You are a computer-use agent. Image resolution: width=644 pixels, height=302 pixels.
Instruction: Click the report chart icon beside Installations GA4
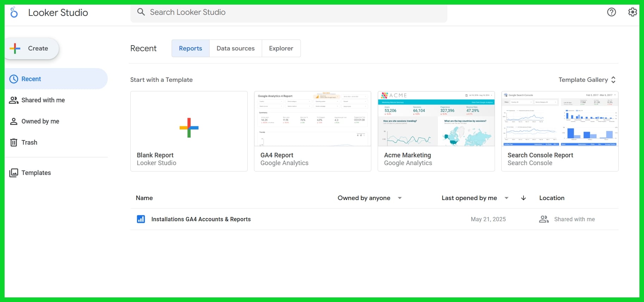[141, 219]
